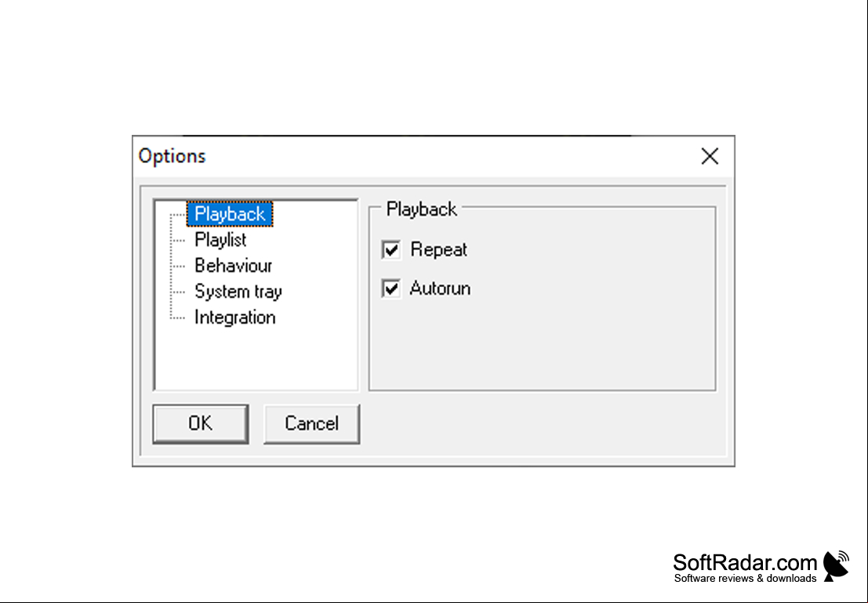Click the SoftRadar.com watermark text
The image size is (868, 603).
point(745,562)
